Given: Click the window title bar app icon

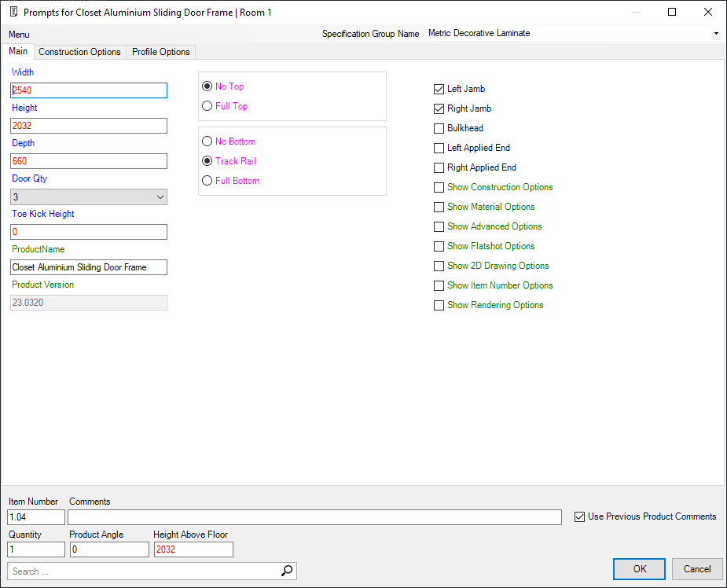Looking at the screenshot, I should pyautogui.click(x=13, y=13).
